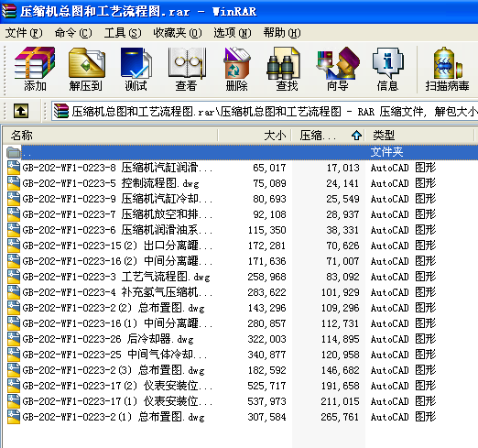478x448 pixels.
Task: Select file GB-202-WF1-0223-6 压缩机润滑油系
Action: pos(117,230)
